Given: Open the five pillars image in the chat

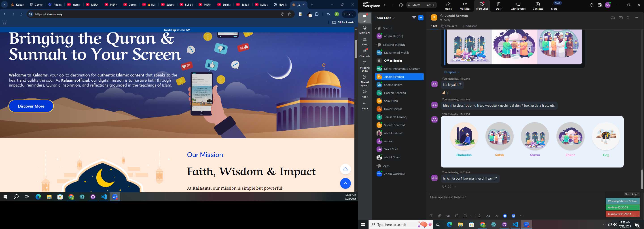Looking at the screenshot, I should (x=532, y=142).
